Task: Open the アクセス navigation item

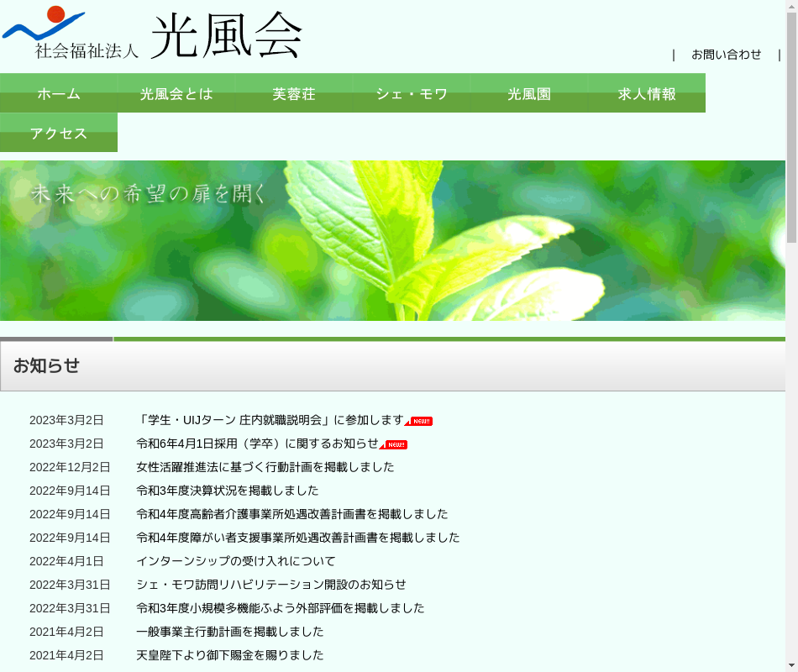Action: (x=59, y=133)
